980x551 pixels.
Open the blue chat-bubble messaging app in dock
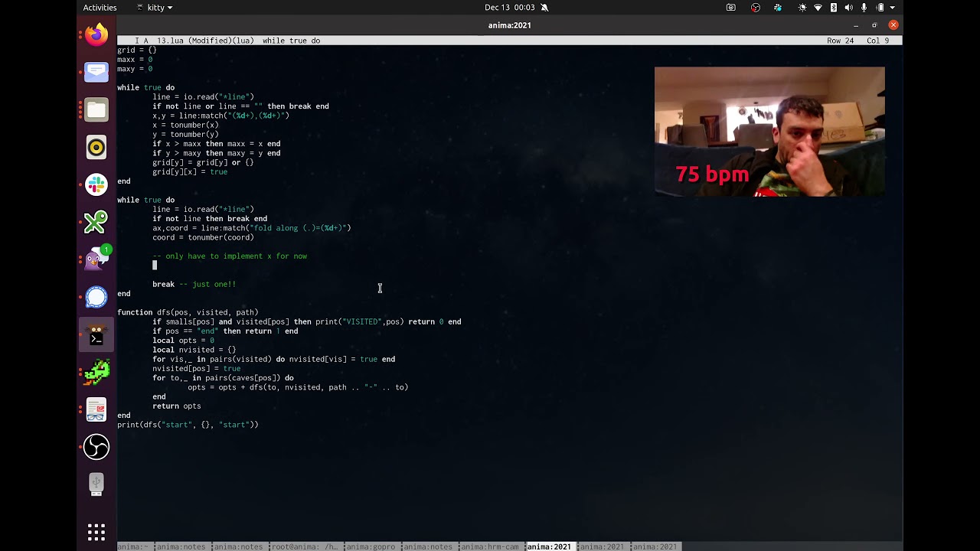[x=96, y=72]
